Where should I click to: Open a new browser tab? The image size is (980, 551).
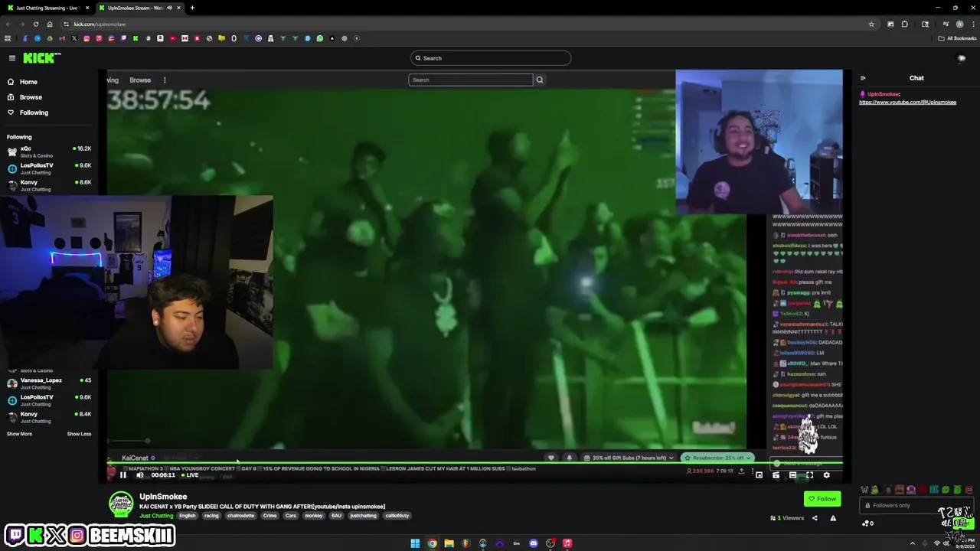[x=192, y=8]
